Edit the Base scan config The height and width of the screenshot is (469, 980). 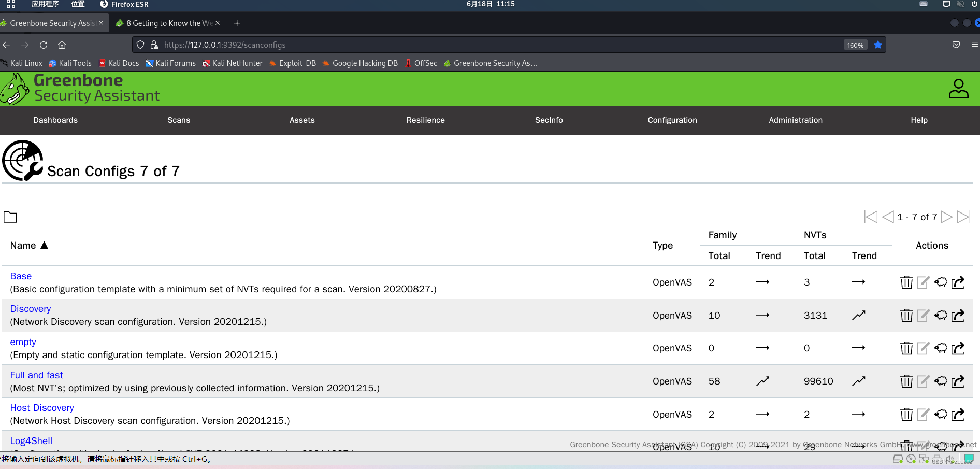(924, 282)
